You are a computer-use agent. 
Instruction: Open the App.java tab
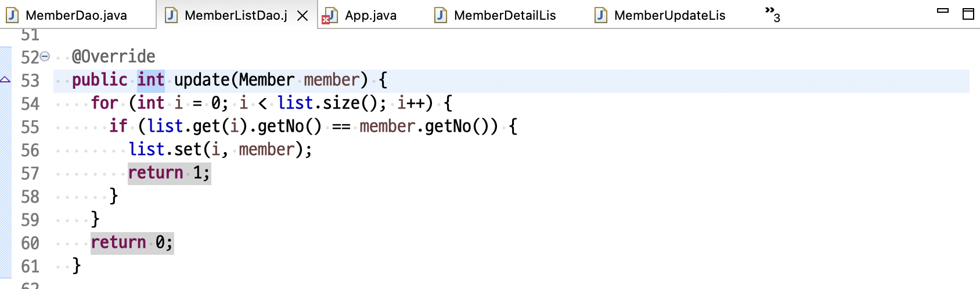pyautogui.click(x=370, y=15)
